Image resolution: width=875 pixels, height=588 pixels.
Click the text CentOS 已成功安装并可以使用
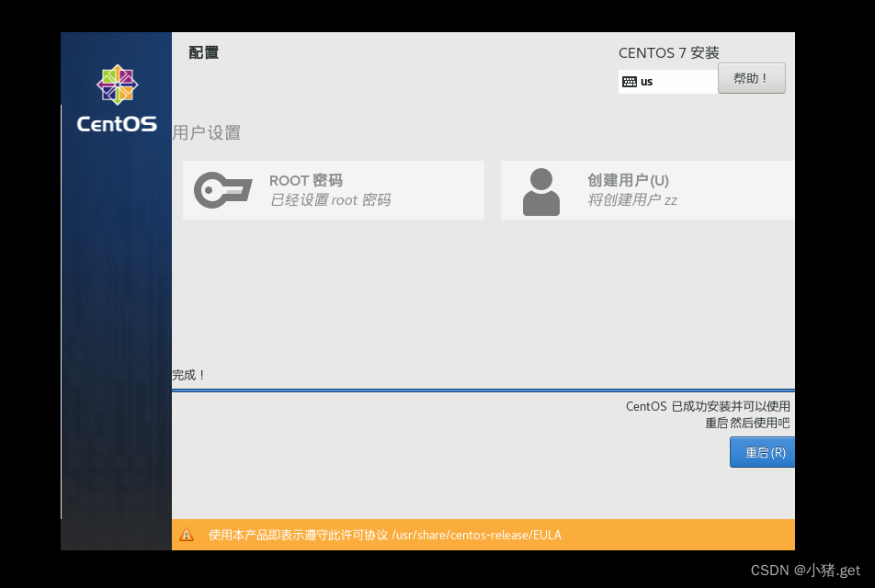pyautogui.click(x=708, y=406)
